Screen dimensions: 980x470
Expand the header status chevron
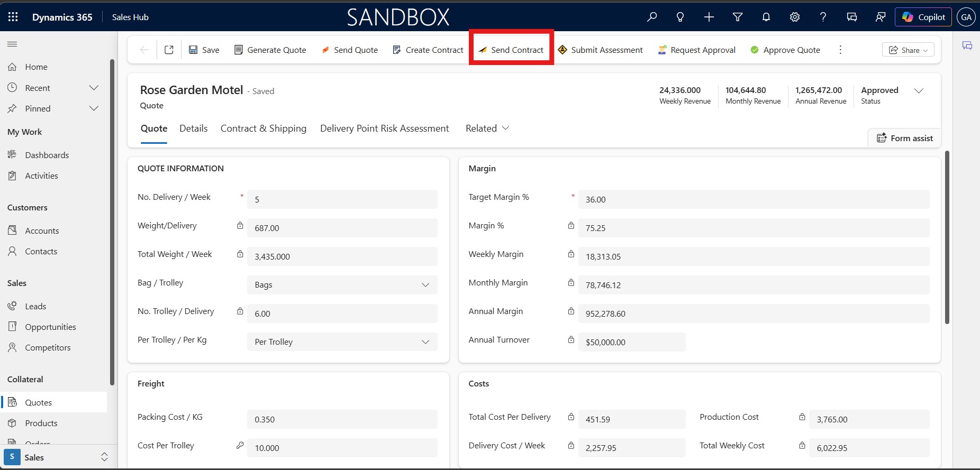[x=919, y=90]
